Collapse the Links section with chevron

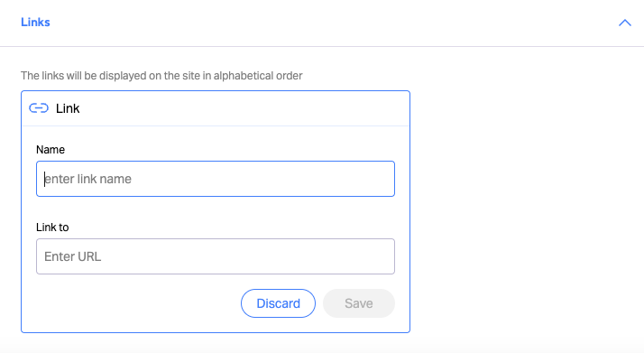tap(625, 23)
